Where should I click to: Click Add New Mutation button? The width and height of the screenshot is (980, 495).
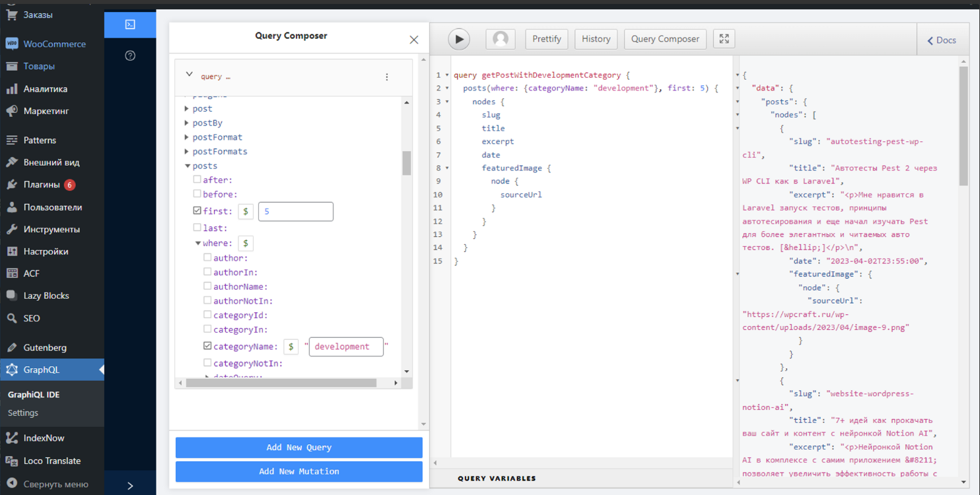coord(298,471)
